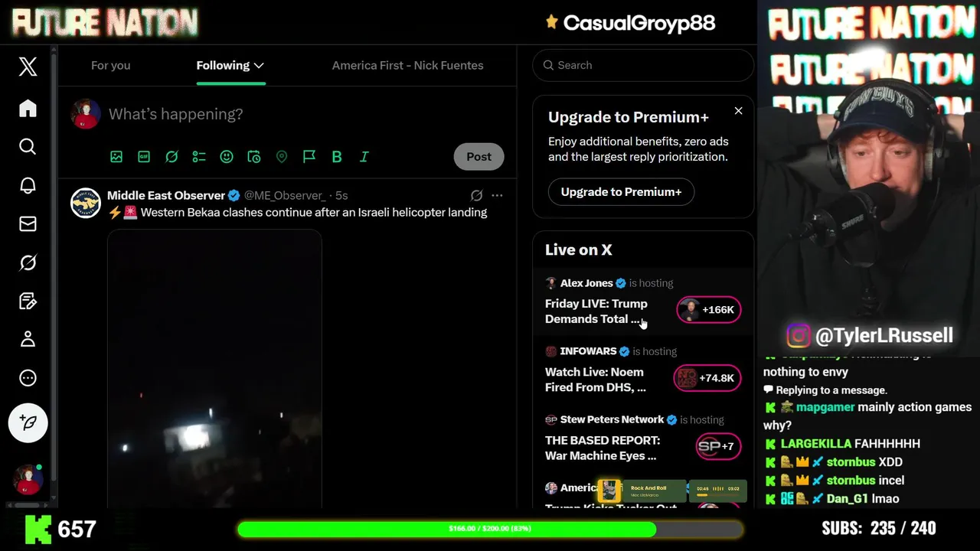Viewport: 980px width, 551px height.
Task: Switch to America First - Nick Fuentes tab
Action: 407,65
